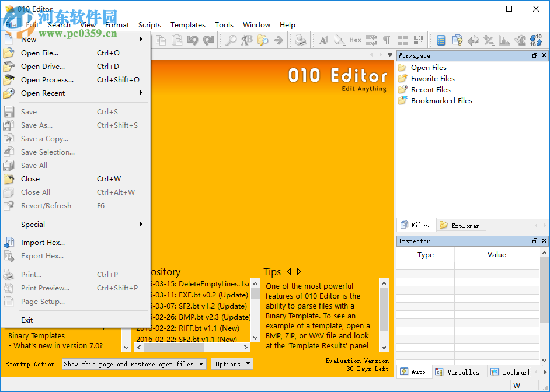Click the Tips vertical scrollbar down arrow

pos(384,347)
